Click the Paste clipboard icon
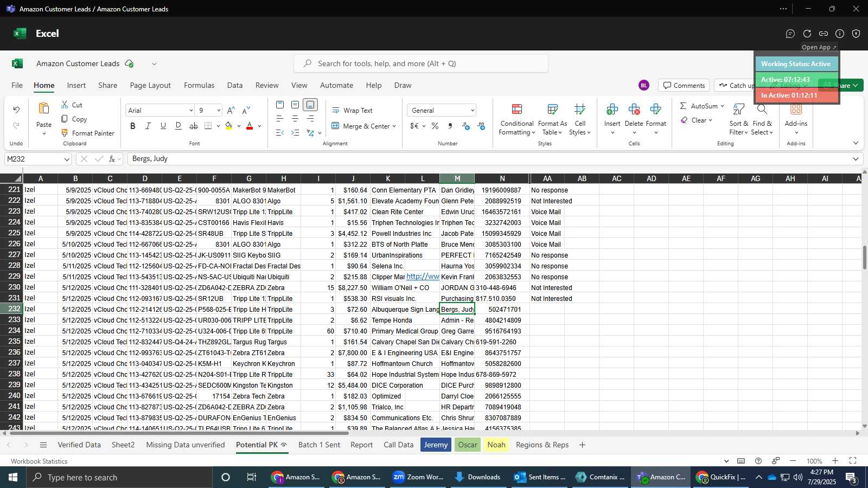The height and width of the screenshot is (488, 868). click(44, 108)
